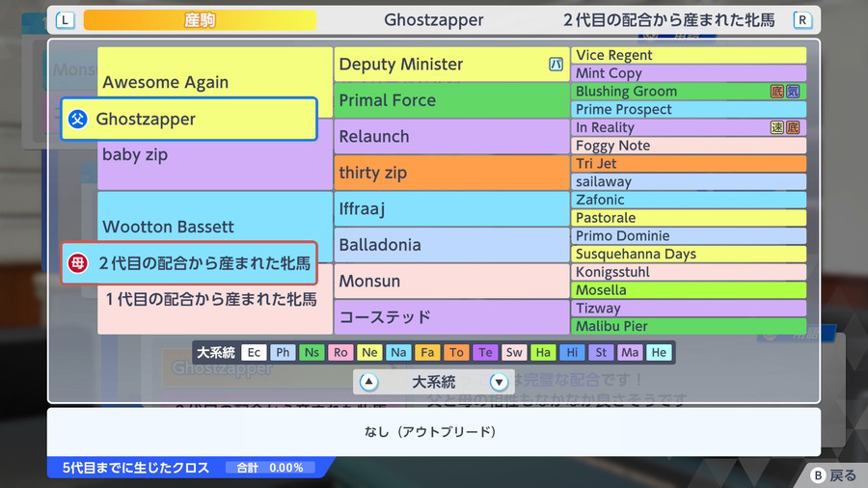
Task: Click the Prime Prospect ancestor row
Action: click(689, 110)
